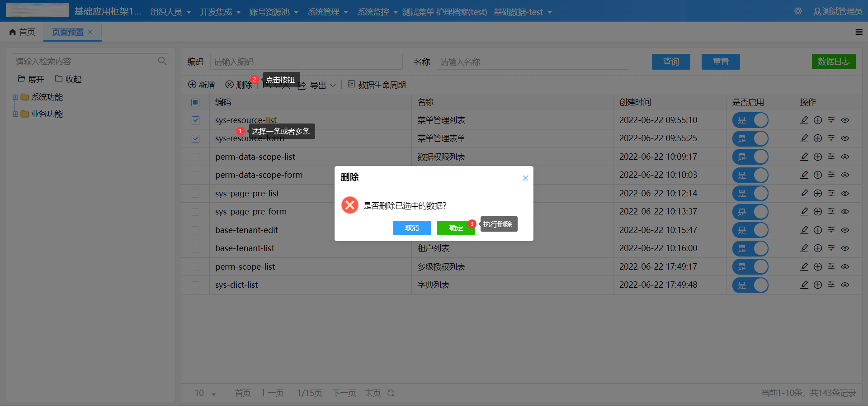Click the refresh icon in the pagination bar
The width and height of the screenshot is (868, 409).
(x=391, y=393)
